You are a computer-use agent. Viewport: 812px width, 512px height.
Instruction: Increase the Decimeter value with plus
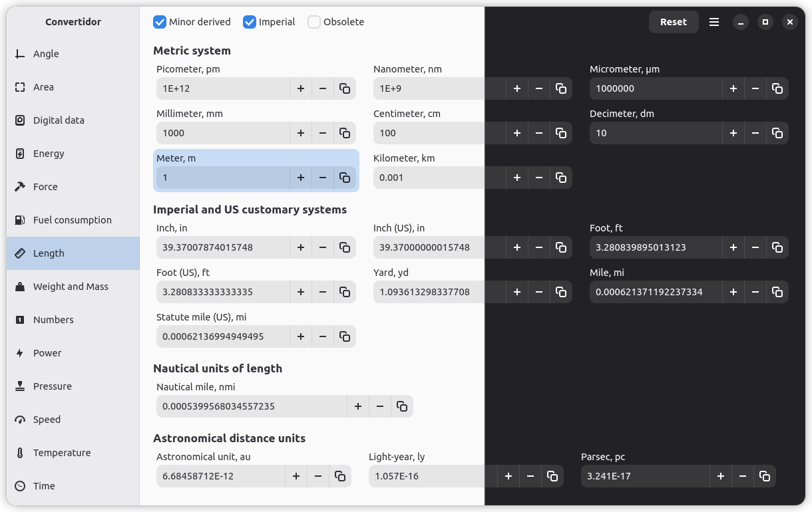click(x=733, y=133)
